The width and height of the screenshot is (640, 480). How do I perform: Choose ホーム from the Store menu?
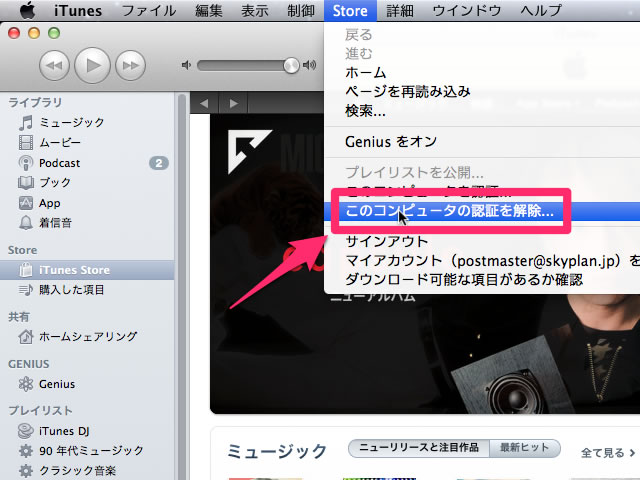pos(482,73)
